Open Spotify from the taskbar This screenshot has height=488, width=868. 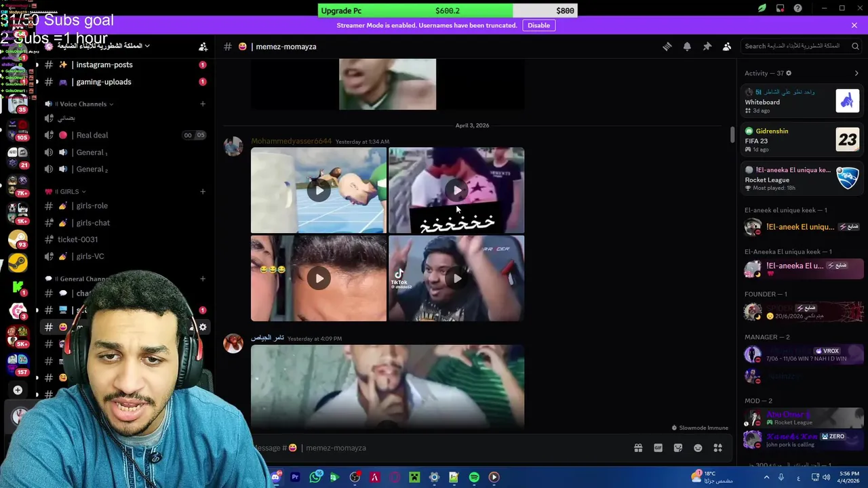click(x=474, y=477)
